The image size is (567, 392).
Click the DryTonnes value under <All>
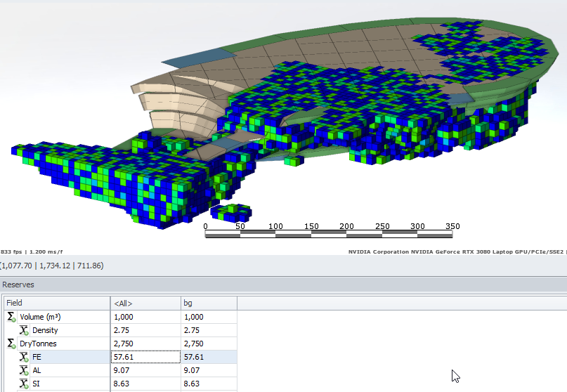[145, 344]
